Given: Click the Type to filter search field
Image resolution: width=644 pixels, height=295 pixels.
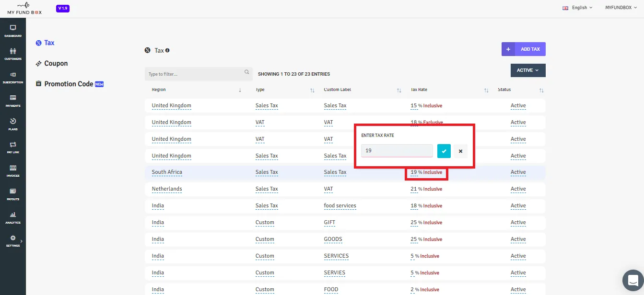Looking at the screenshot, I should coord(199,74).
